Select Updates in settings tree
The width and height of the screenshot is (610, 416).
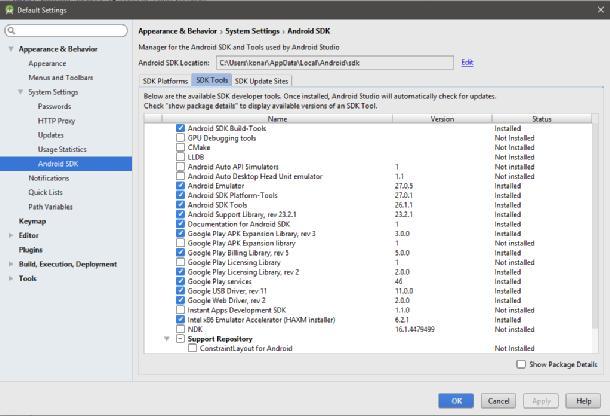(x=51, y=135)
